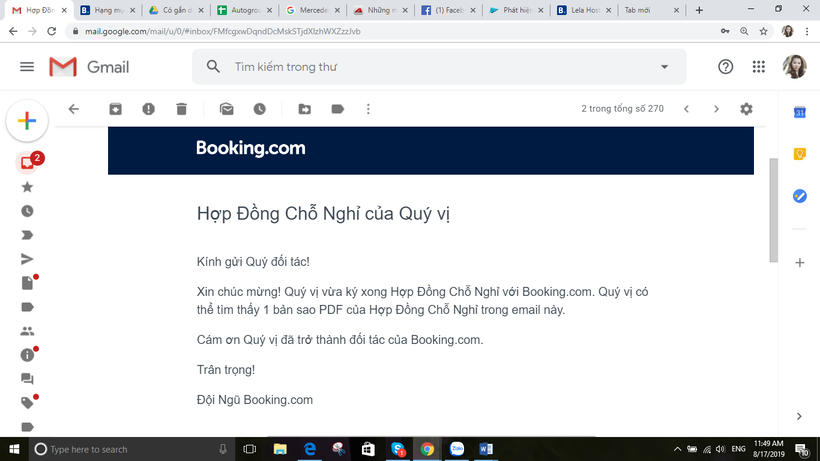
Task: Show hidden system tray icons
Action: click(677, 449)
